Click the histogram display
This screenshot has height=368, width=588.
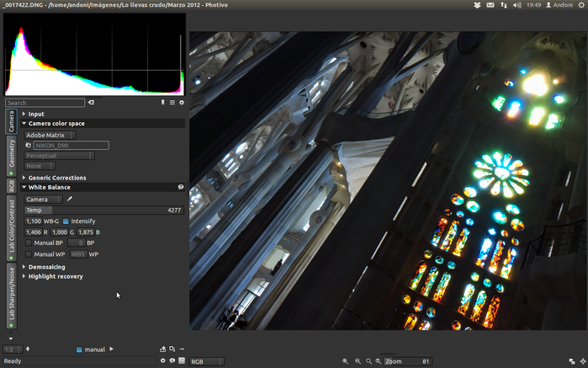(94, 55)
